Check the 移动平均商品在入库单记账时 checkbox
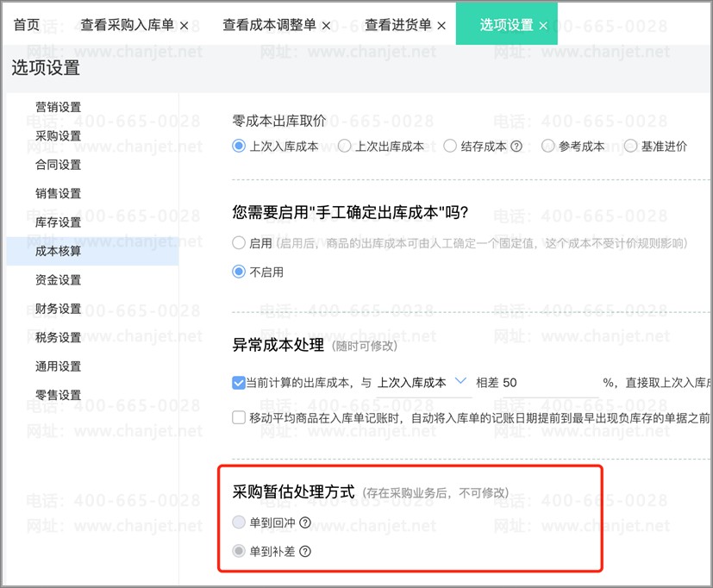 tap(238, 417)
